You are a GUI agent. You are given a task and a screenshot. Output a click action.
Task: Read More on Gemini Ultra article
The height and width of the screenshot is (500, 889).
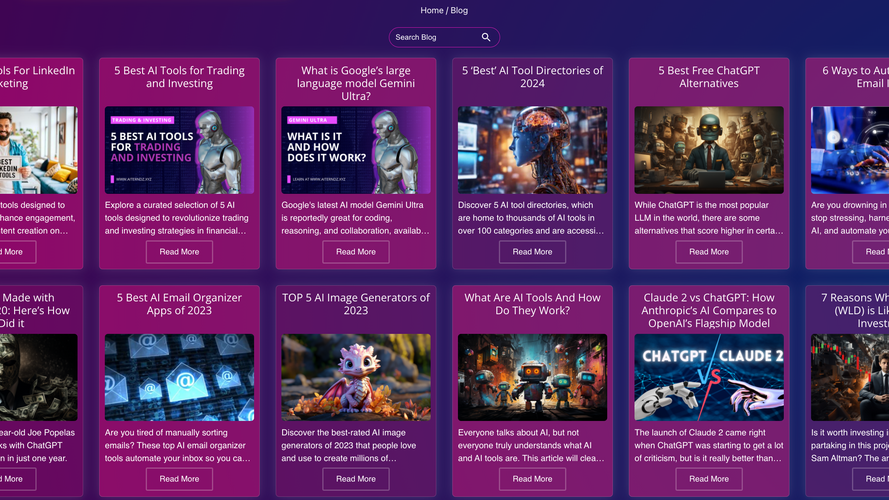(x=356, y=252)
